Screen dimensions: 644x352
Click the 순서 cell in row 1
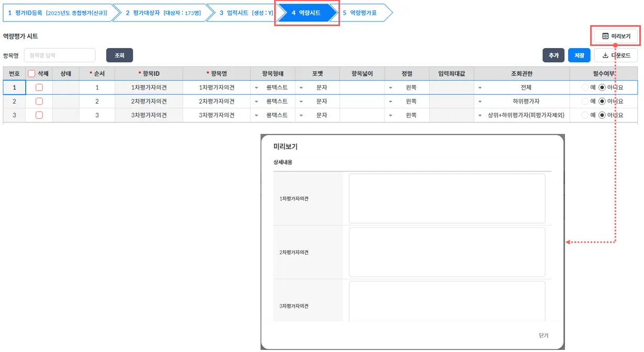click(97, 87)
